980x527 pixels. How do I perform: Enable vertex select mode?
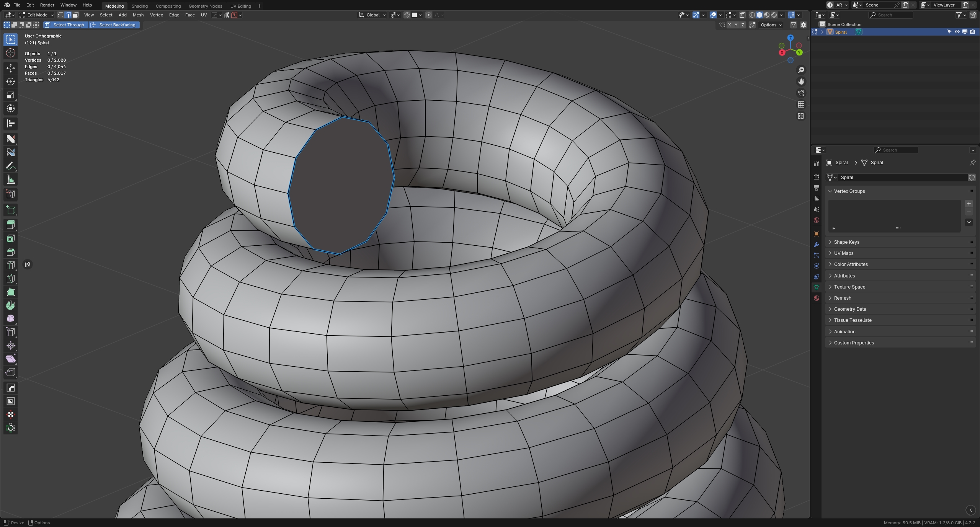[60, 15]
